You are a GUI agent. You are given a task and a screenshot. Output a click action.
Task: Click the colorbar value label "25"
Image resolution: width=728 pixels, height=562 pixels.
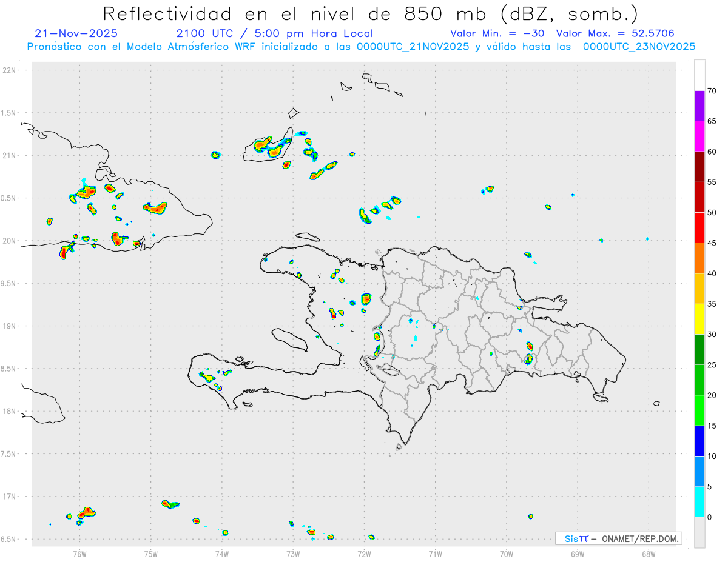tap(712, 365)
